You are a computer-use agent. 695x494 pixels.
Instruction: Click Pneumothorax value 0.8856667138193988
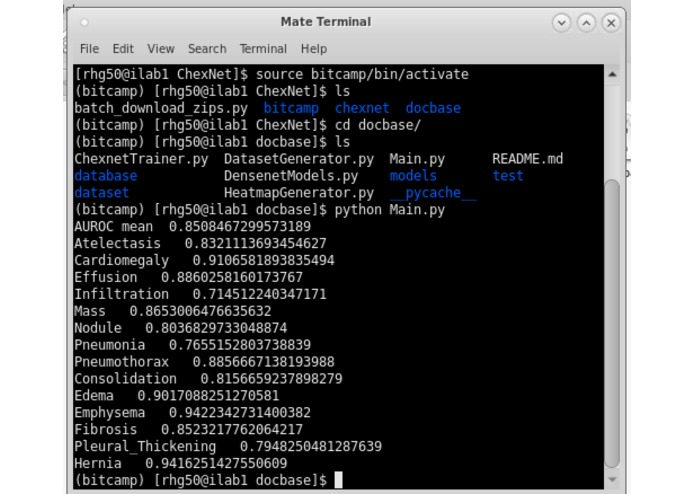[x=263, y=362]
